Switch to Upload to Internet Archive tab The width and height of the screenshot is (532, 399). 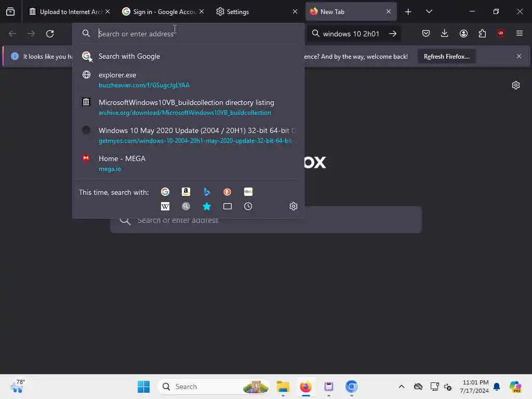70,12
